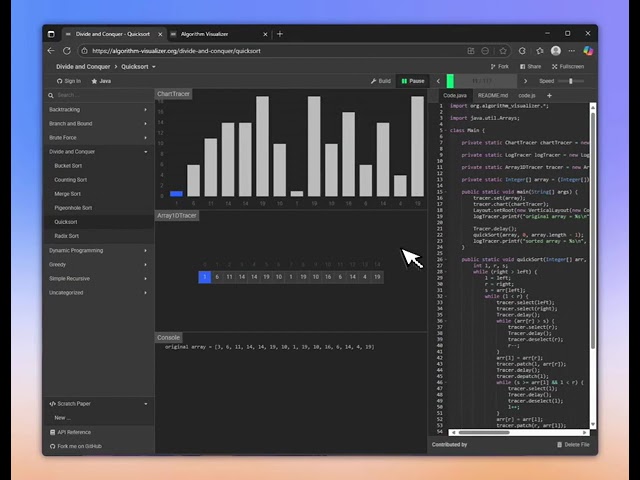Screen dimensions: 640x480
Task: Step to the next frame arrow
Action: click(x=525, y=81)
